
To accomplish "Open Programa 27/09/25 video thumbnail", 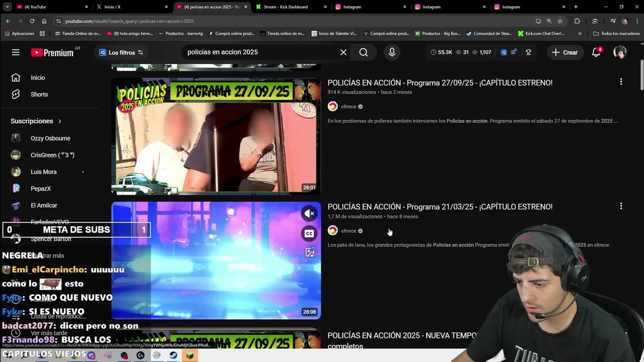I will [216, 136].
